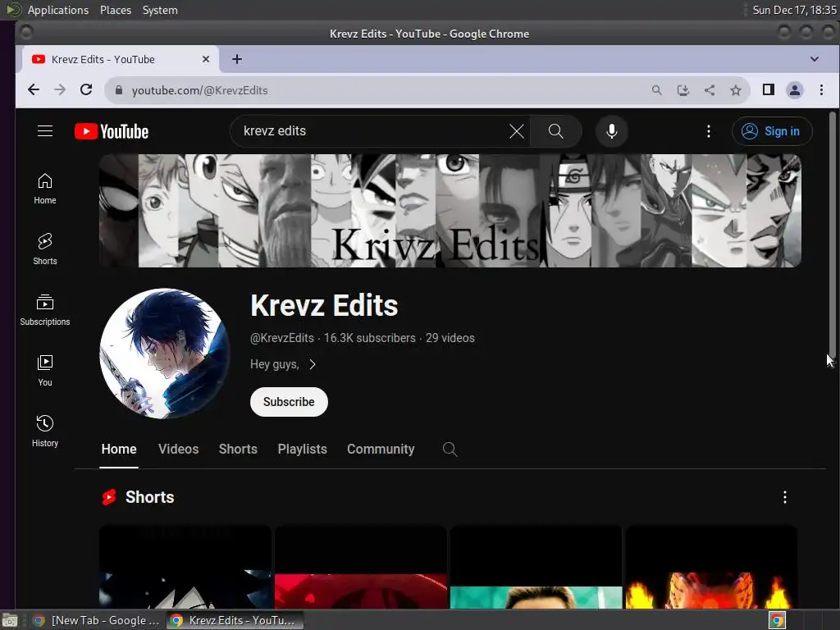This screenshot has width=840, height=630.
Task: Switch to New Tab window in taskbar
Action: 97,620
